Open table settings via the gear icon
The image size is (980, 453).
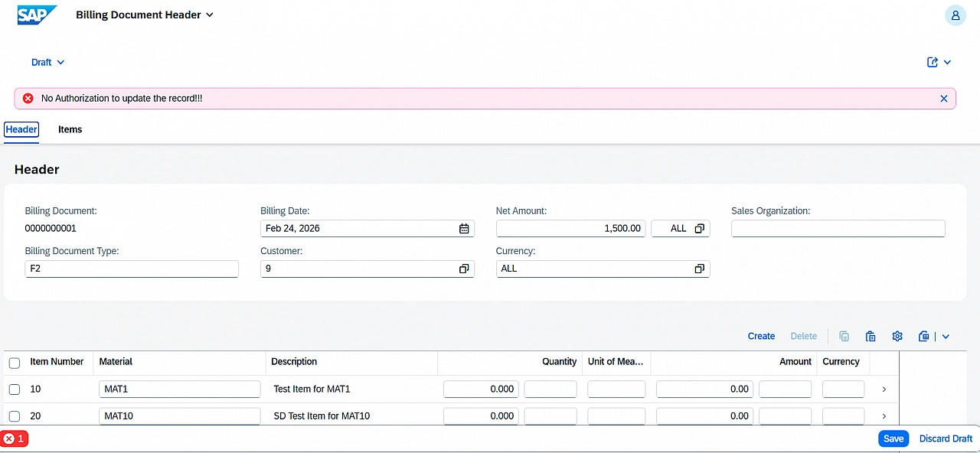(x=897, y=336)
